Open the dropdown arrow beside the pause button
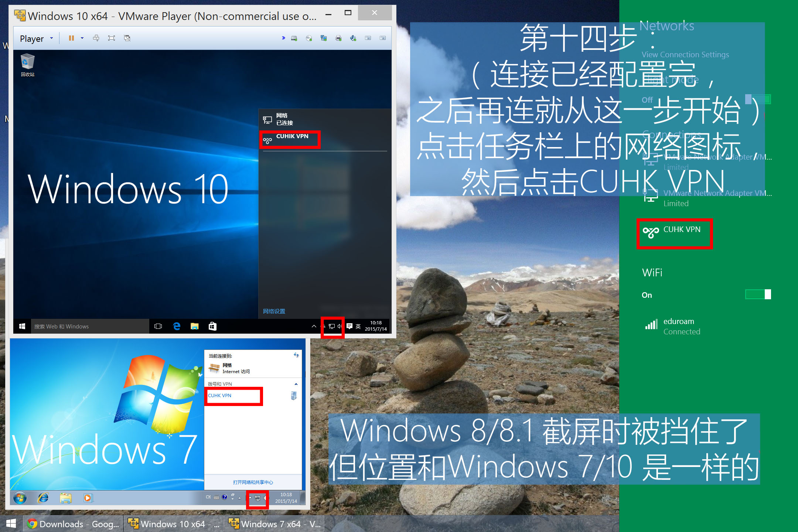Image resolution: width=798 pixels, height=532 pixels. click(x=82, y=38)
